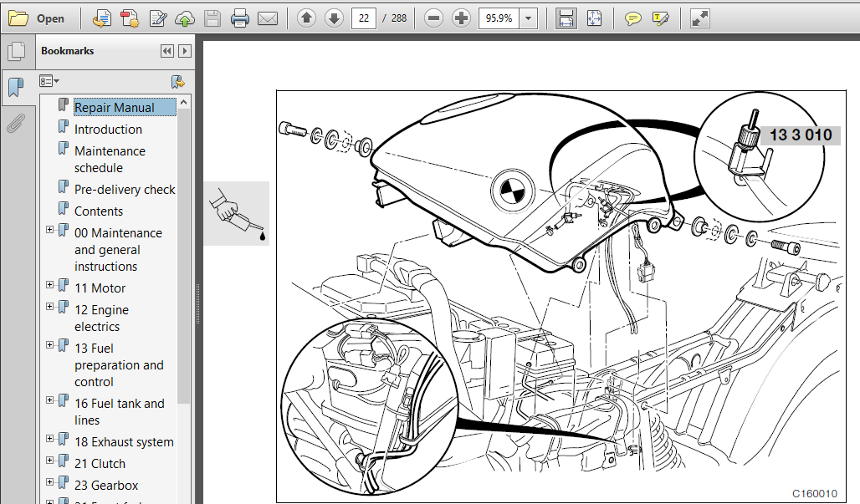Click the Open folder icon

(x=18, y=18)
